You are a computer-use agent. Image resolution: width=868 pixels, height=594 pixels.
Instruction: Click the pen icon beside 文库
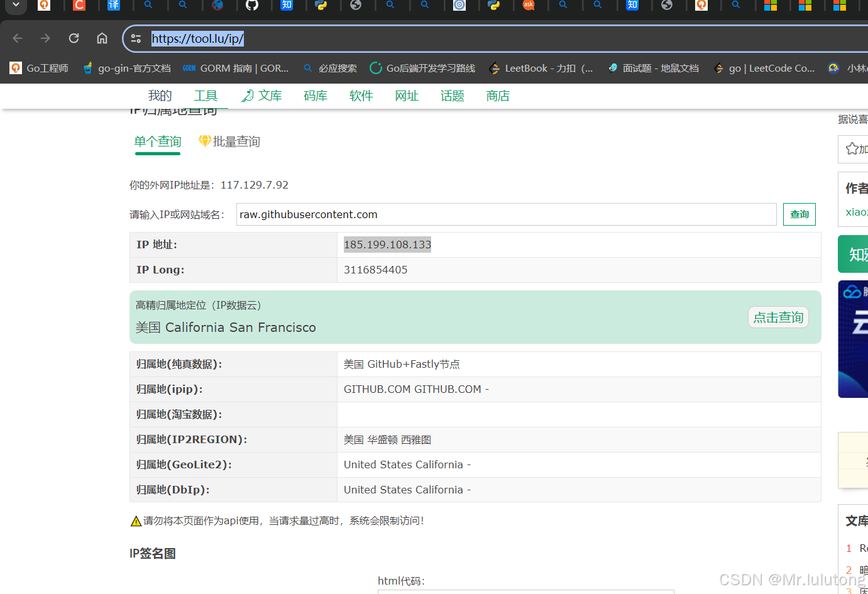[248, 96]
